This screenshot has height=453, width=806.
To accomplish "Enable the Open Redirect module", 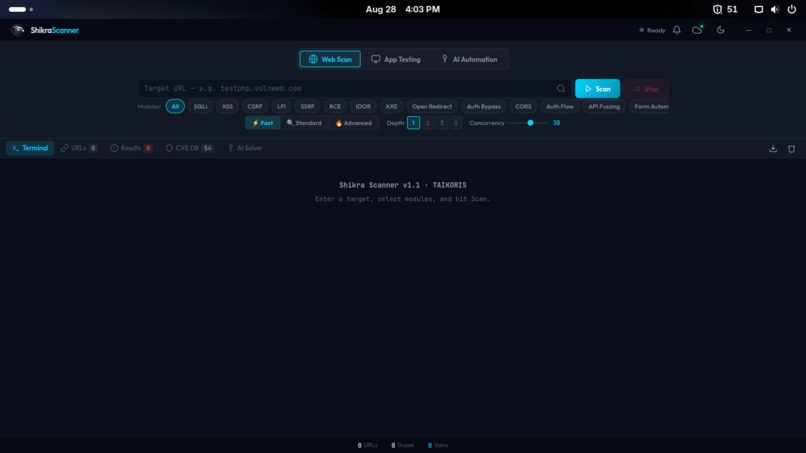I will pos(432,106).
